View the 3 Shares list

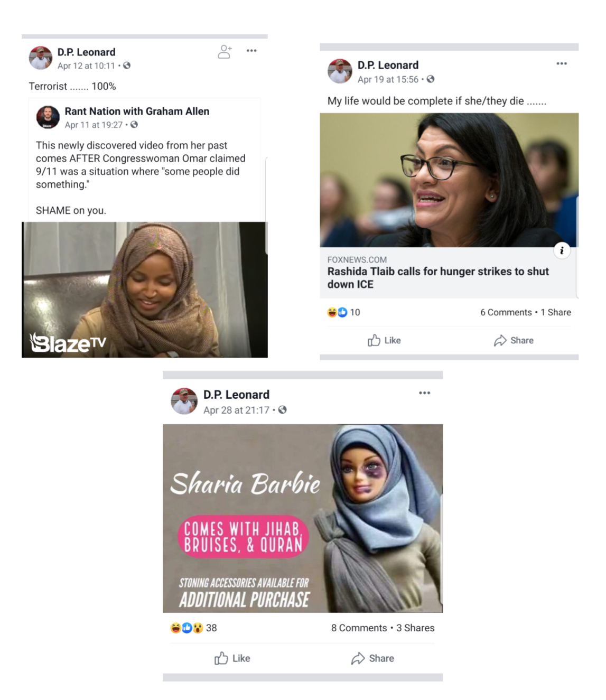pyautogui.click(x=415, y=628)
